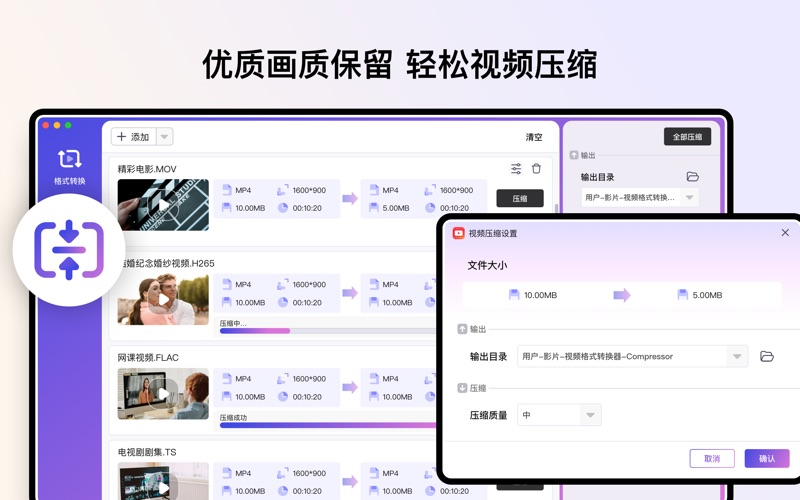Click 压缩 button for 精彩电影.MOV
The width and height of the screenshot is (800, 500).
pos(520,198)
